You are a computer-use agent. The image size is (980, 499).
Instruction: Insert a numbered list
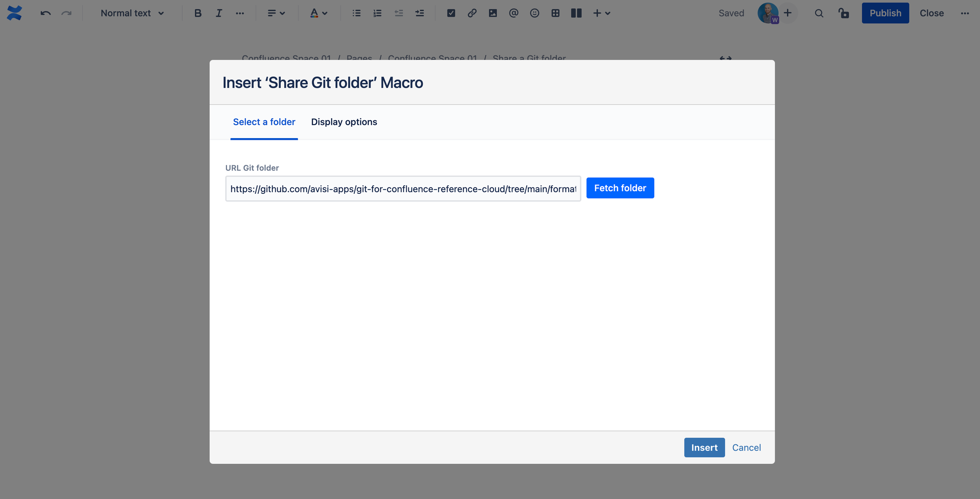(377, 13)
